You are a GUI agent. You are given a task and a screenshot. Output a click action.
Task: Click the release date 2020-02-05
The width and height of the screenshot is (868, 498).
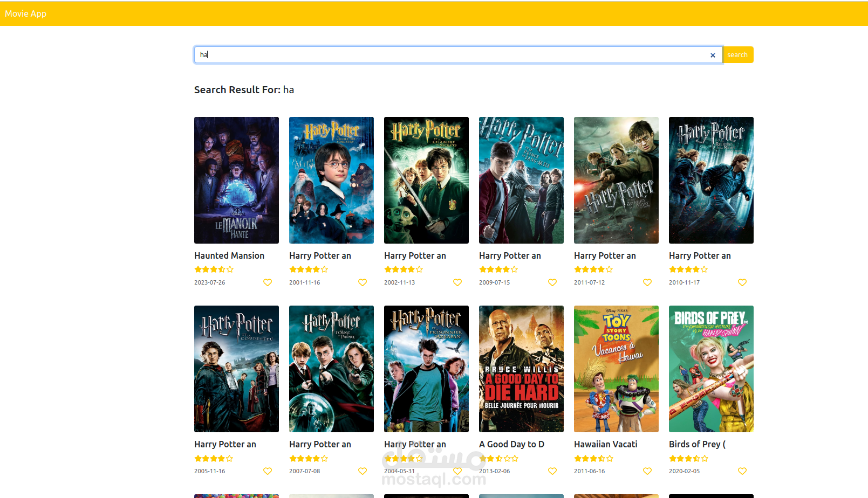(x=685, y=471)
